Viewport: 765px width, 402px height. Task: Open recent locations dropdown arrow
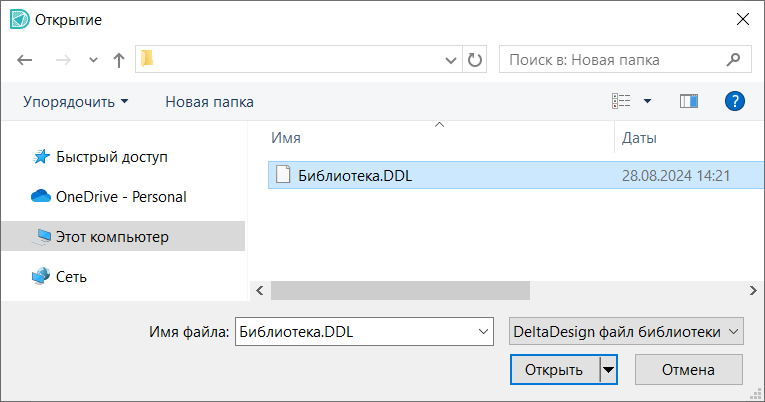[x=94, y=59]
